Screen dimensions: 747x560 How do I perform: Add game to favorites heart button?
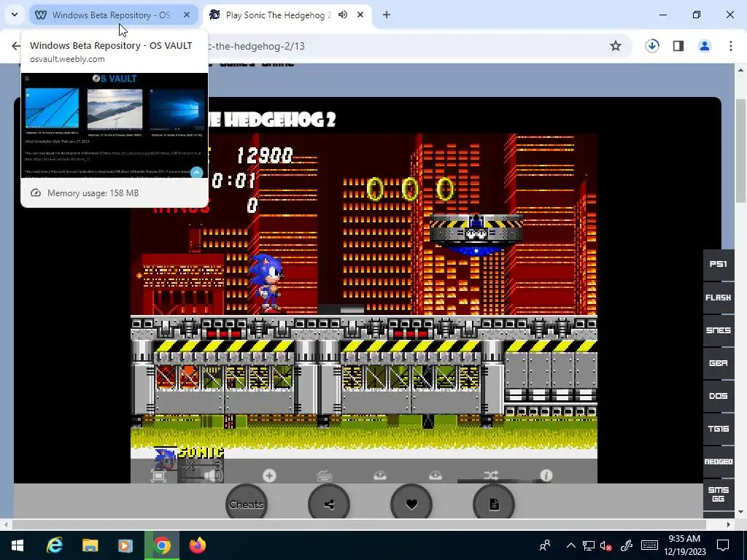[411, 505]
